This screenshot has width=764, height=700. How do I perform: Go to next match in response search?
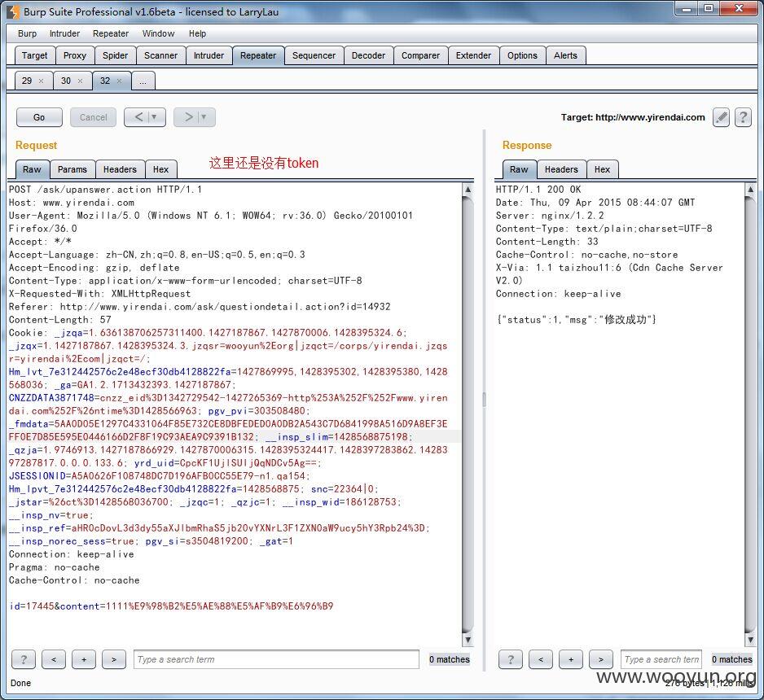[x=601, y=659]
